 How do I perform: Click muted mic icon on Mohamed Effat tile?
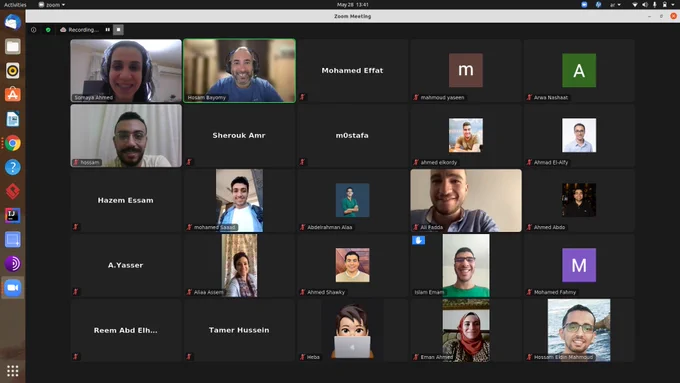click(303, 97)
